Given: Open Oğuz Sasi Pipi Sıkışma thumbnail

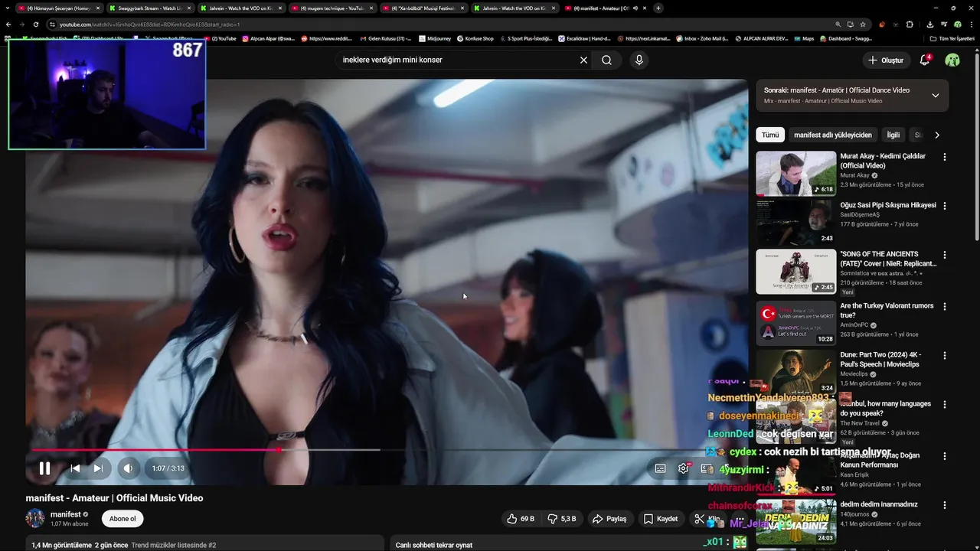Looking at the screenshot, I should point(796,223).
